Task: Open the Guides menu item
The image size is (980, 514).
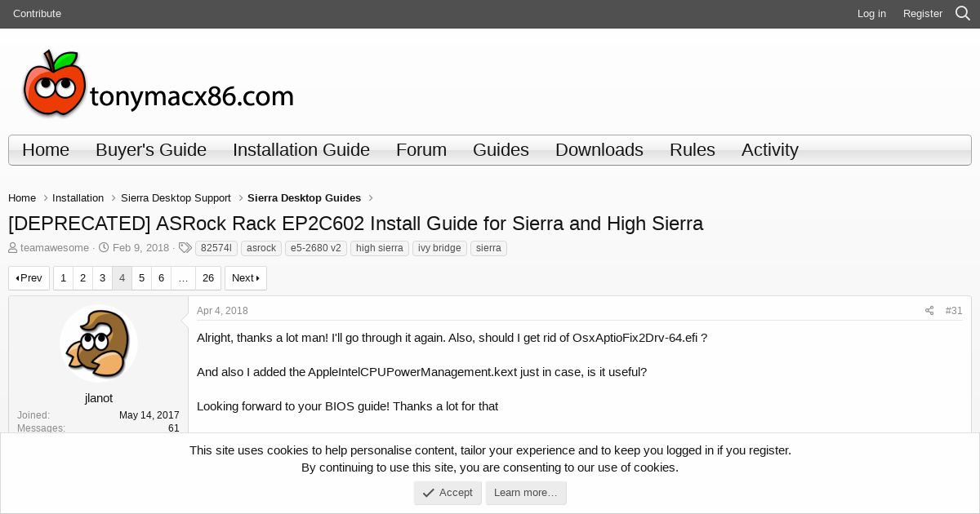Action: [x=501, y=150]
